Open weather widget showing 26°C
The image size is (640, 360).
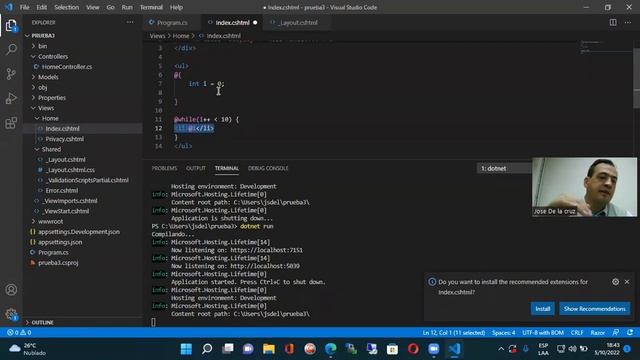click(28, 349)
